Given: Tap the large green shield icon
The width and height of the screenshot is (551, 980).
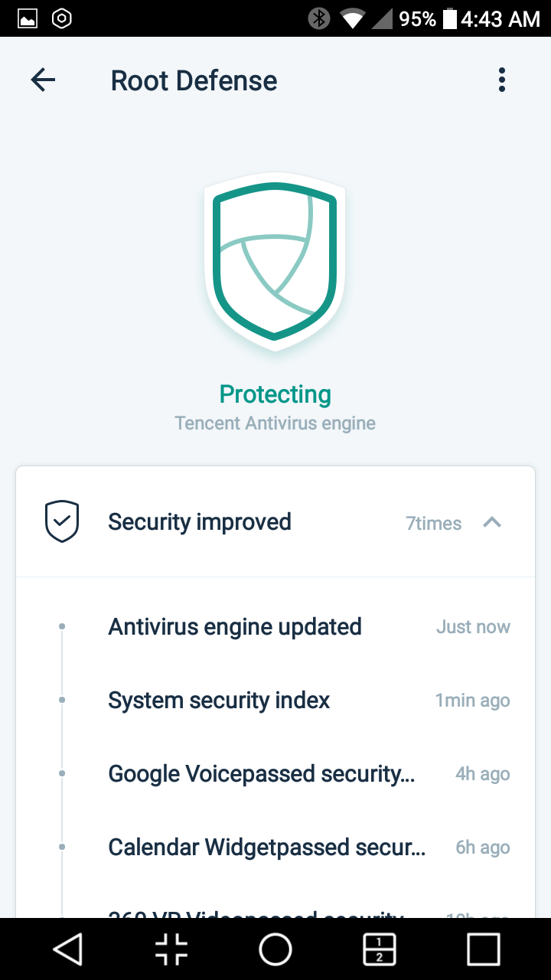Looking at the screenshot, I should (275, 262).
